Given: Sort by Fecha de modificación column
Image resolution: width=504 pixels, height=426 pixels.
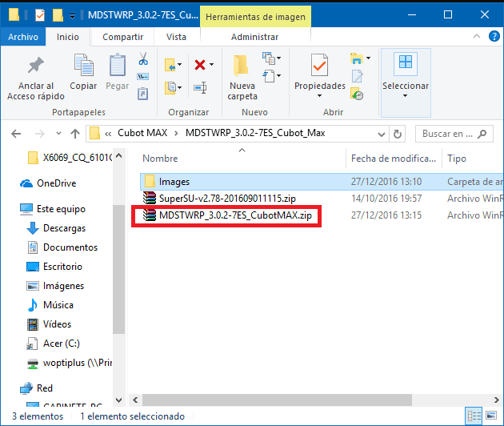Looking at the screenshot, I should [394, 159].
